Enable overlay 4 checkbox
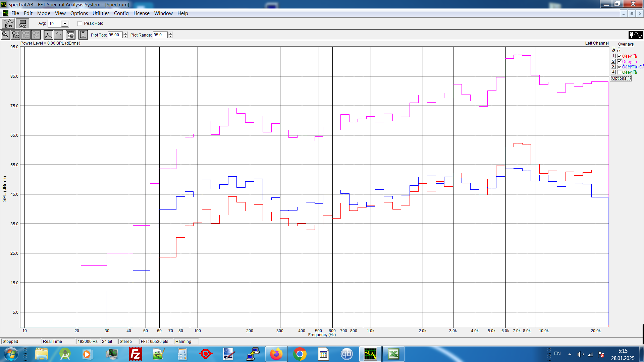 619,72
